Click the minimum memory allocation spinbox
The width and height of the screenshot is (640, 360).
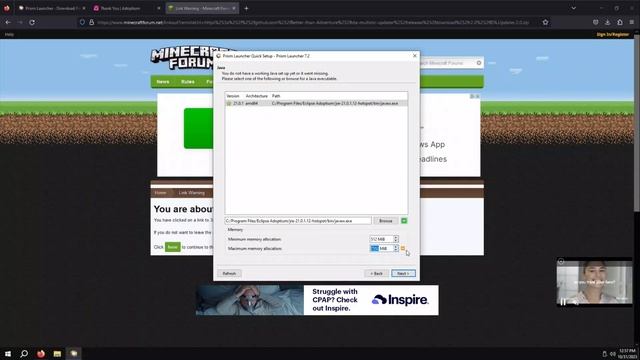tap(384, 239)
